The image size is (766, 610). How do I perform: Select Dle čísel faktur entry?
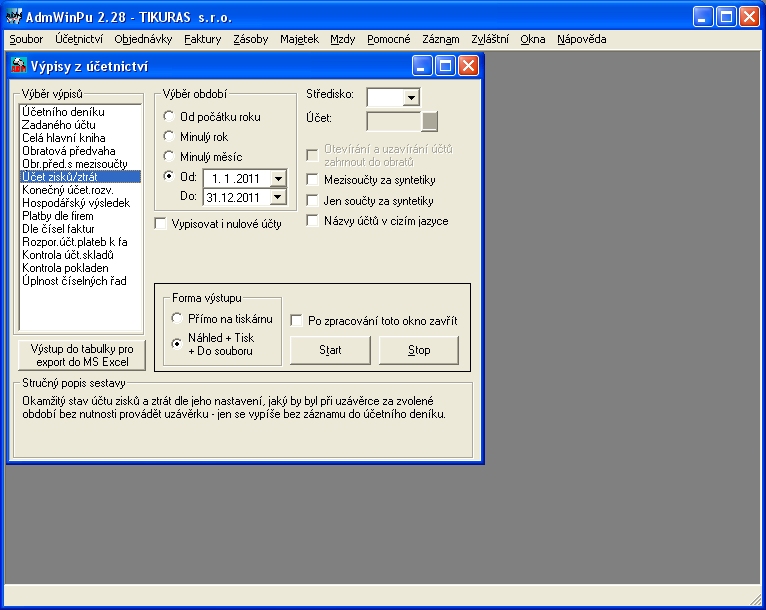[x=80, y=229]
